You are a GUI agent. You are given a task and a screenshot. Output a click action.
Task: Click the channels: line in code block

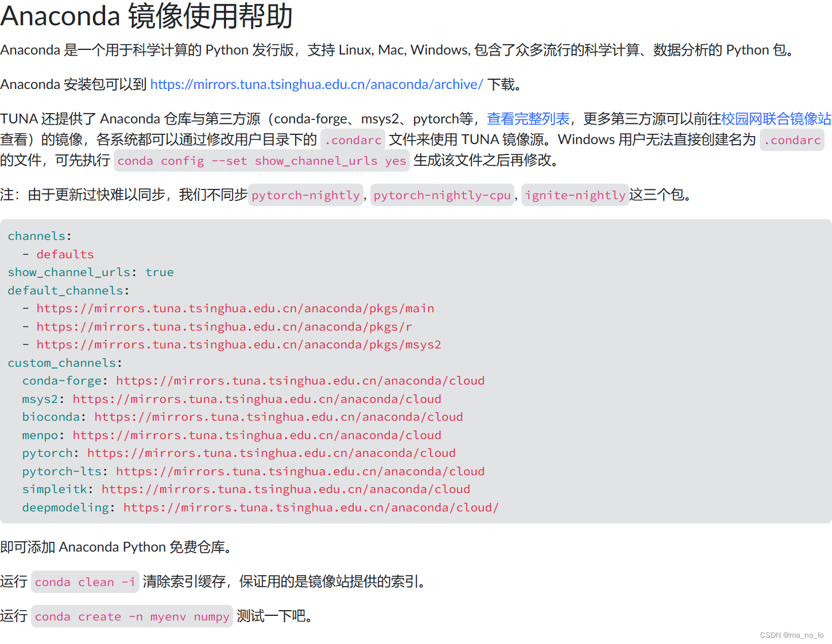pos(40,236)
